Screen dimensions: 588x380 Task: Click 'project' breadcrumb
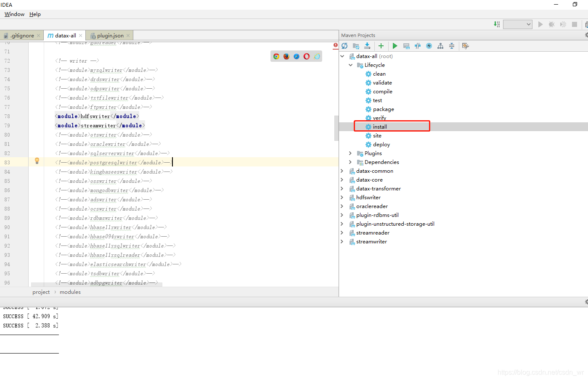pyautogui.click(x=41, y=292)
